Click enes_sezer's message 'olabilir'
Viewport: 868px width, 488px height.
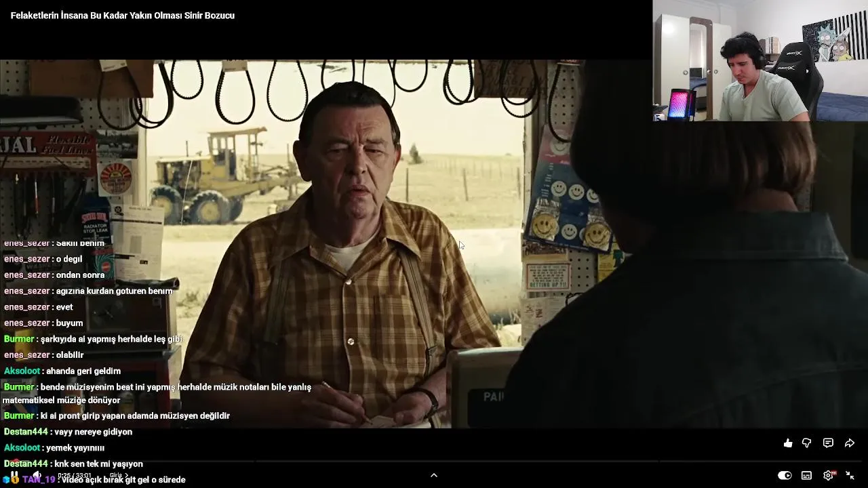tap(70, 354)
